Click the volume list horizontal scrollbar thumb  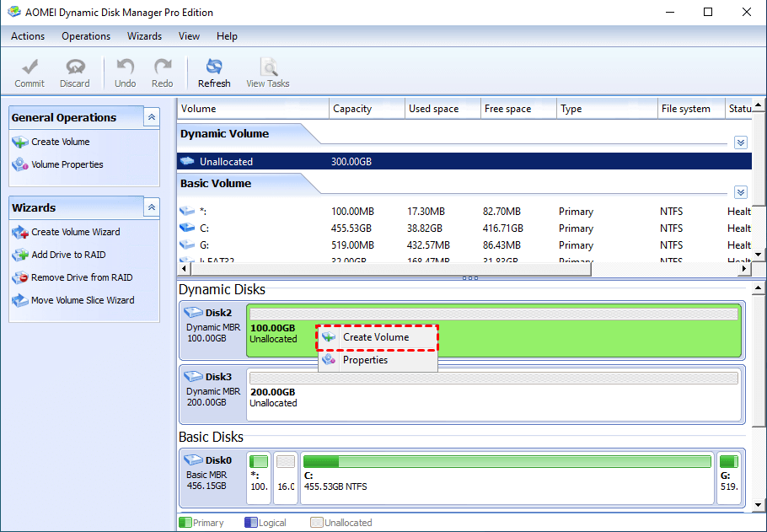tap(391, 269)
